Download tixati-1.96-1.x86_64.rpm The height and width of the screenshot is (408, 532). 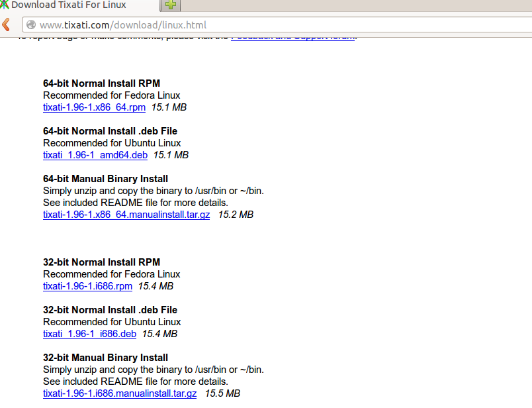pyautogui.click(x=95, y=107)
